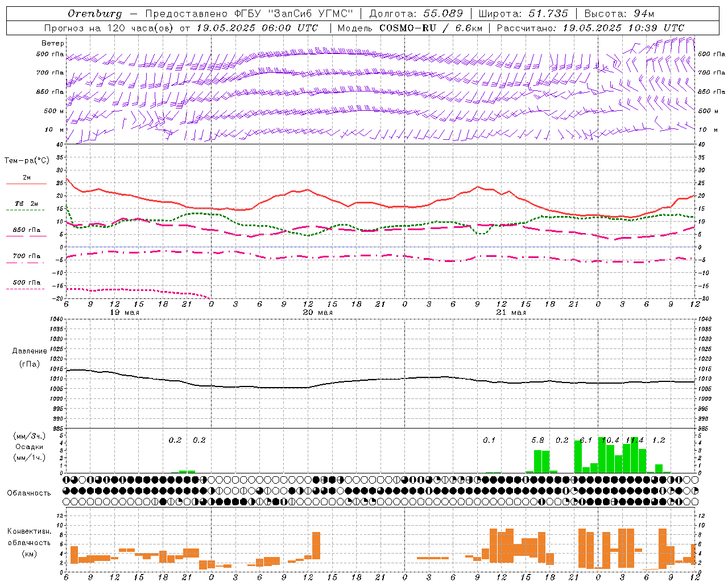Click the '19 мая' date label
The image size is (728, 582).
[125, 313]
